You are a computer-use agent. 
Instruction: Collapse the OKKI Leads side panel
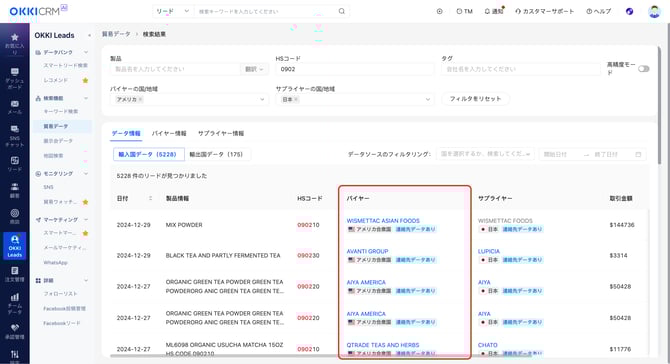point(89,35)
